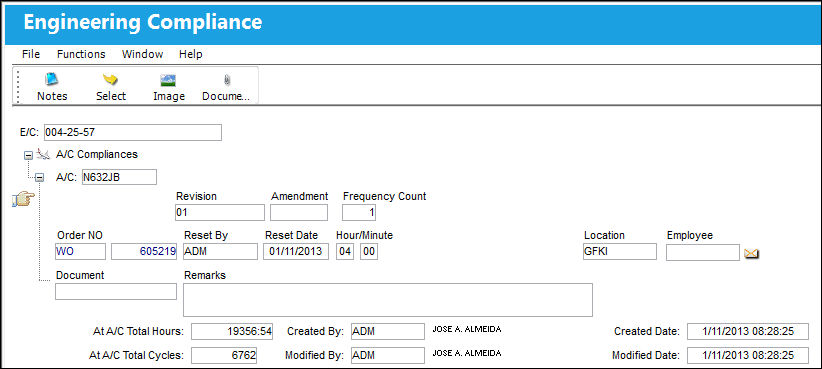Click the envelope icon beside Employee field

[x=751, y=254]
